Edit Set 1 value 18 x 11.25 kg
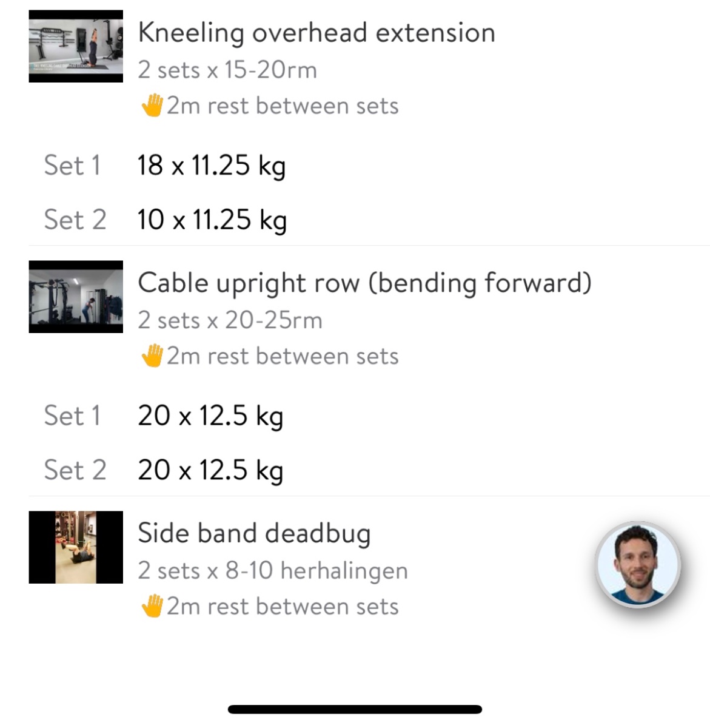 pos(211,166)
